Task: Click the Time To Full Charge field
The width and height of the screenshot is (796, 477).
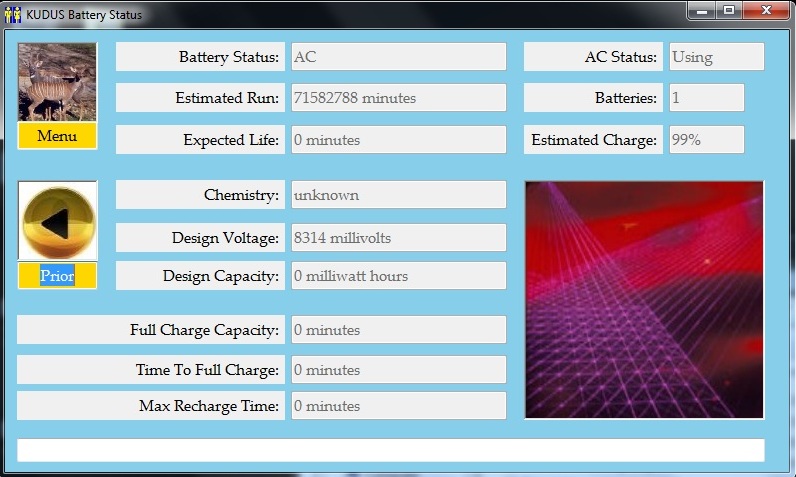Action: pos(397,370)
